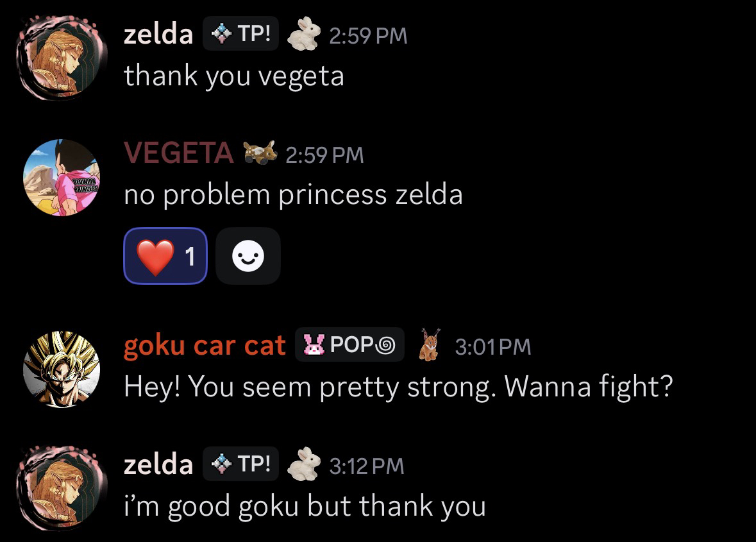Click zelda's username above 'thank you vegeta'
The image size is (756, 542).
click(x=158, y=35)
